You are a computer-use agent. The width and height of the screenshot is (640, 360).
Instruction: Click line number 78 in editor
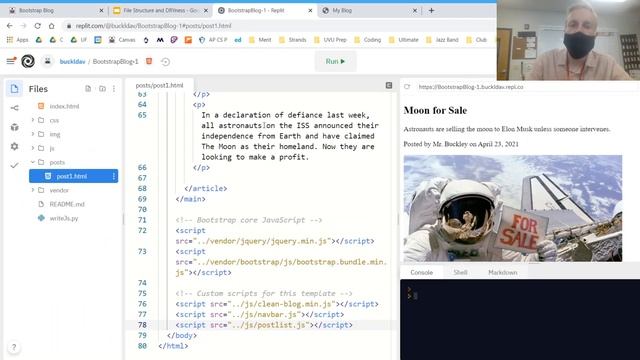[x=142, y=325]
